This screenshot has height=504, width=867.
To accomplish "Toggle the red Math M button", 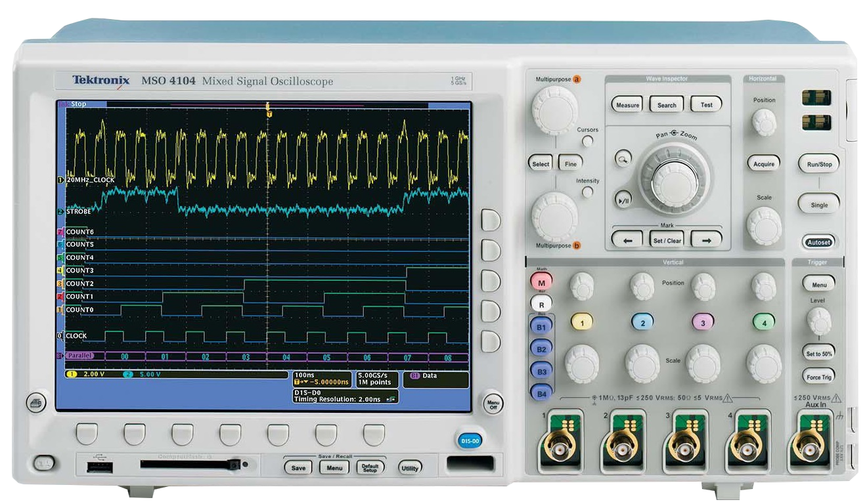I will (542, 282).
